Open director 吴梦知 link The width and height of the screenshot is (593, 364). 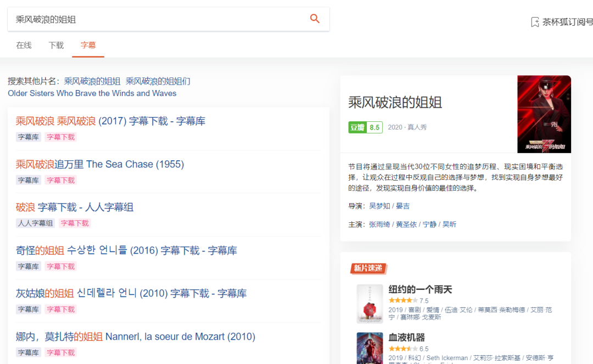379,206
